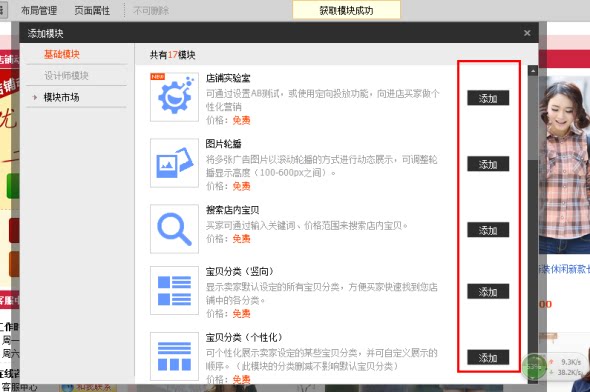Click the 宝贝分类（个性化）module icon
The image size is (590, 392).
pos(174,356)
